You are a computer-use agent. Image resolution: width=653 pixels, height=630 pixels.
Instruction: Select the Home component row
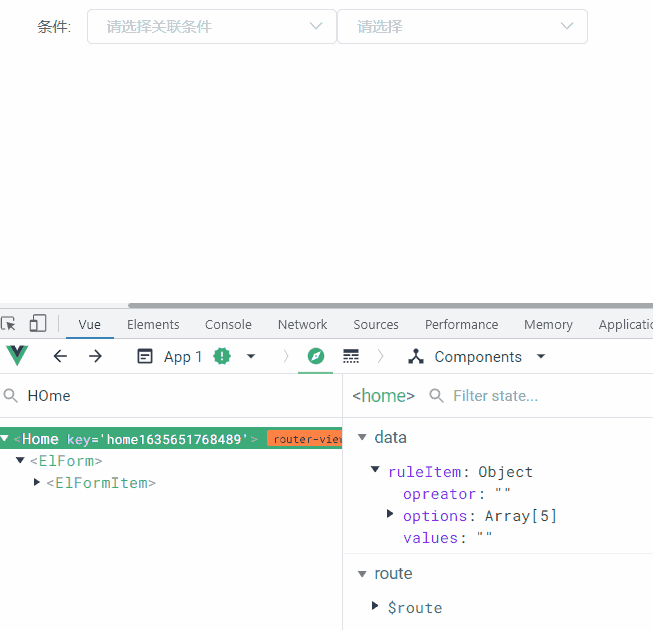tap(171, 438)
